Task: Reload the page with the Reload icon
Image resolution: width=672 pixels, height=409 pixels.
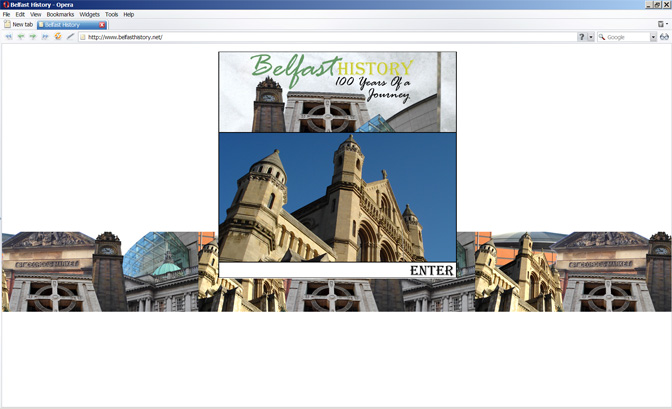Action: (57, 37)
